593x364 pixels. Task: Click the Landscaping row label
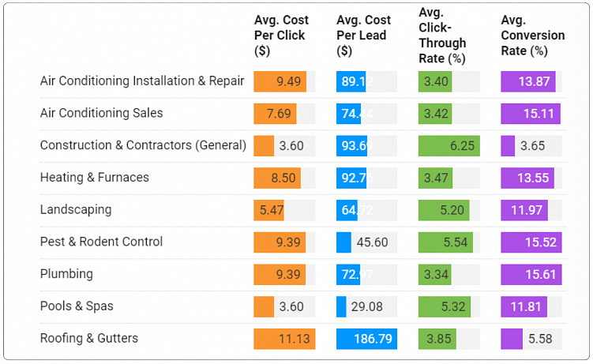[x=76, y=210]
